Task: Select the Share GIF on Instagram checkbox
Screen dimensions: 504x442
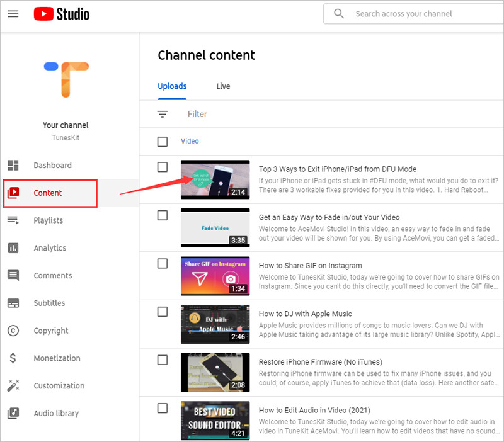Action: tap(163, 263)
